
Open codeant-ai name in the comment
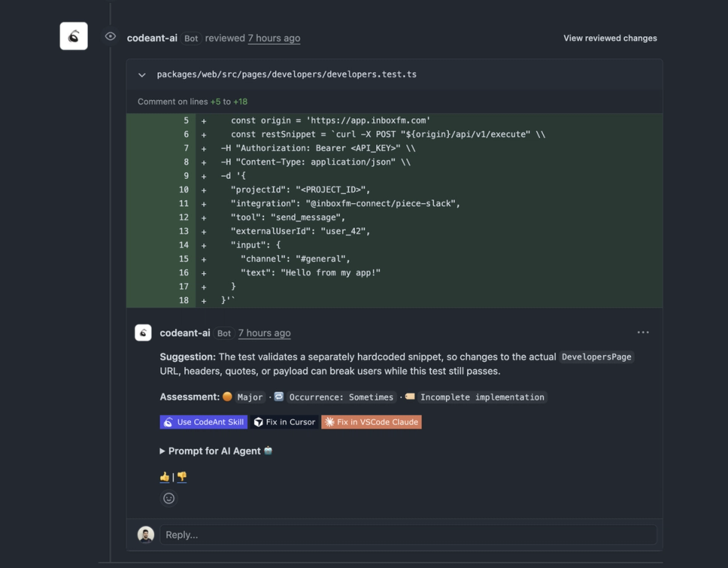point(185,333)
